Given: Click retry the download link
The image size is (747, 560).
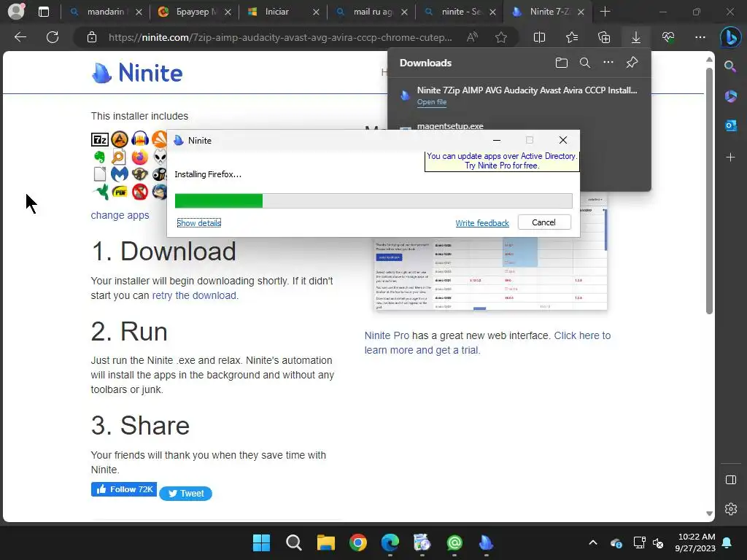Looking at the screenshot, I should [x=194, y=295].
